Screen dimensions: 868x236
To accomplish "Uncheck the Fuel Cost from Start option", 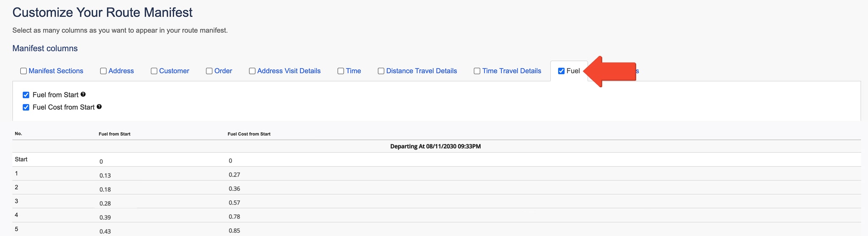I will pyautogui.click(x=26, y=107).
